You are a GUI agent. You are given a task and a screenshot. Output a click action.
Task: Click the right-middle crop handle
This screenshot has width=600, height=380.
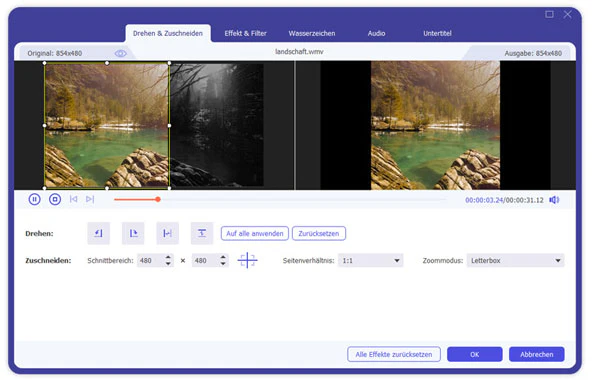(x=170, y=126)
